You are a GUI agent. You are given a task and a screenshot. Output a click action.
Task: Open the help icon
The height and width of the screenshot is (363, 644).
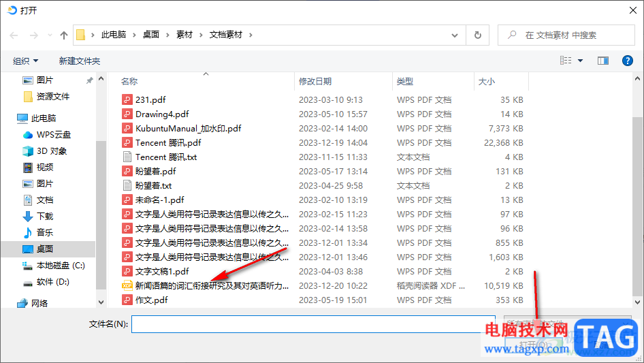627,61
